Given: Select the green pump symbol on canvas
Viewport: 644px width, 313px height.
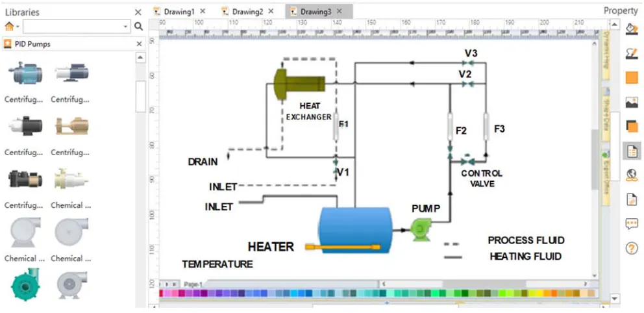Looking at the screenshot, I should (x=421, y=229).
